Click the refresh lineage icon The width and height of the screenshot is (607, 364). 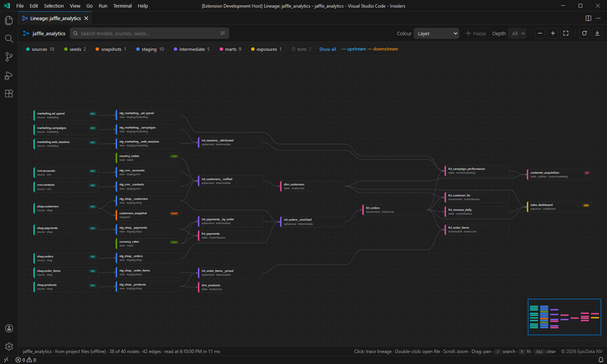[x=584, y=33]
